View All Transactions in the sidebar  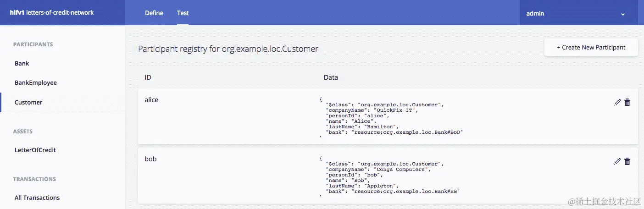[x=37, y=198]
